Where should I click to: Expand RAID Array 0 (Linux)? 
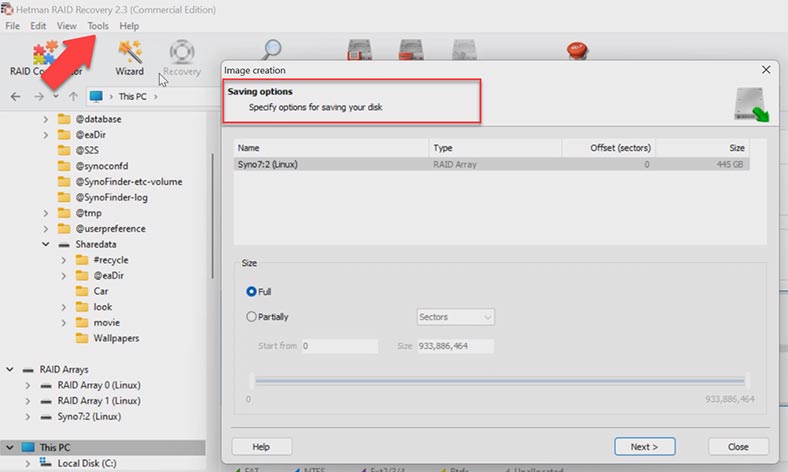[28, 385]
